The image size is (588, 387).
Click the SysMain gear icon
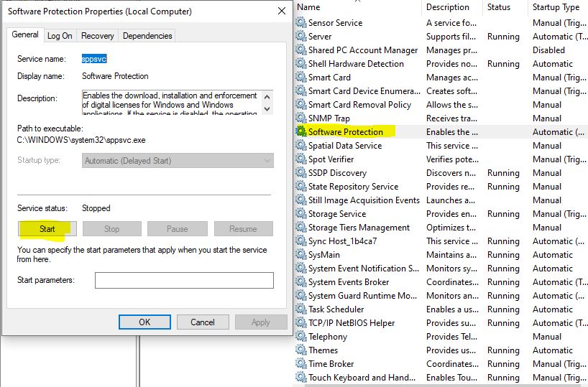click(x=301, y=254)
